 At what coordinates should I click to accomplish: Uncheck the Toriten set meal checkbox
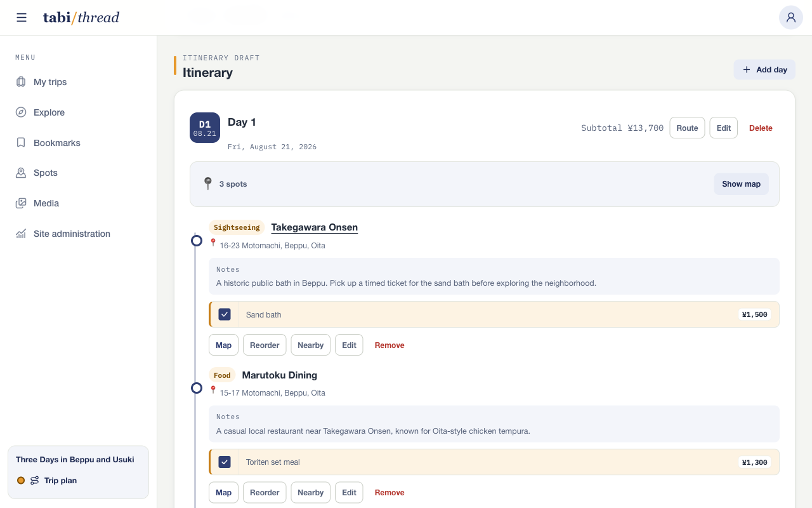(x=225, y=462)
